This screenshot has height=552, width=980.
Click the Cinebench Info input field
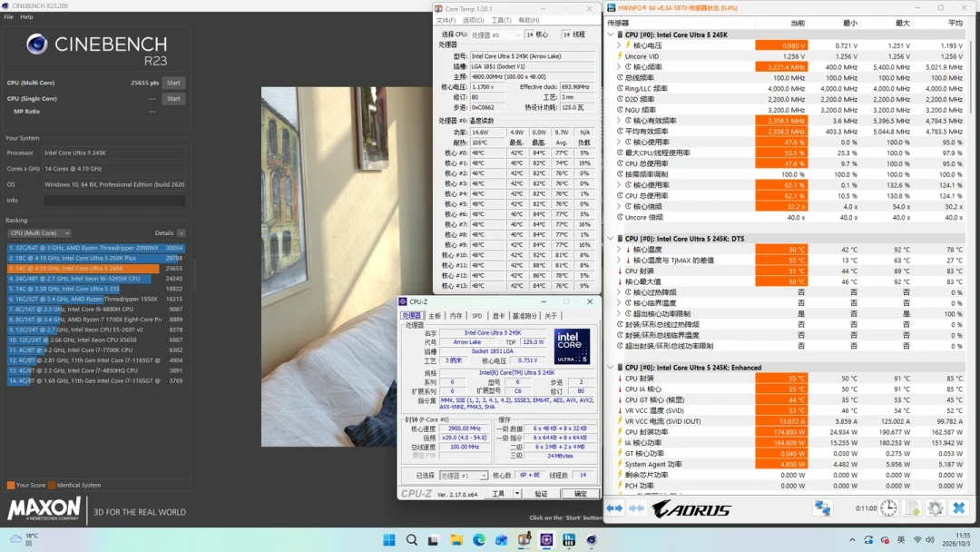click(114, 200)
